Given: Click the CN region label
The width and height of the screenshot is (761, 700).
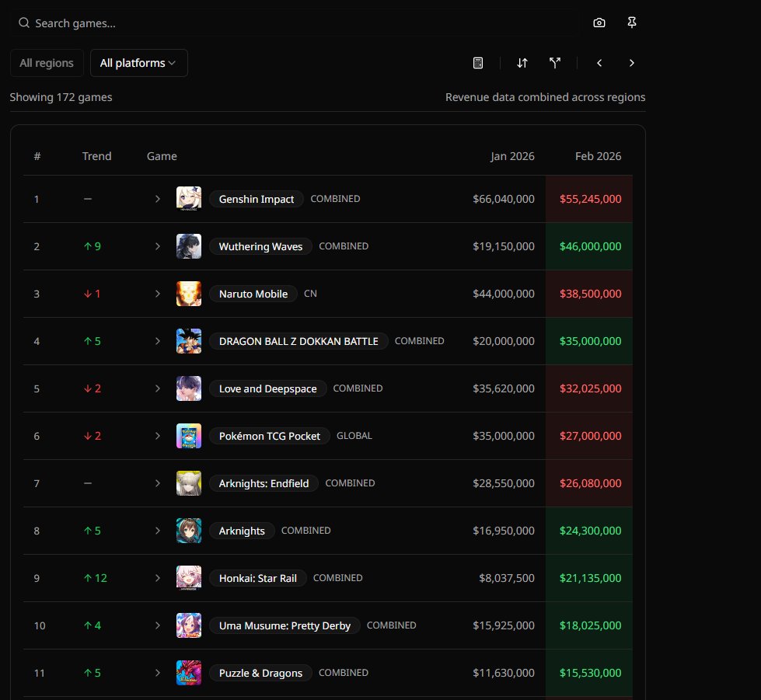Looking at the screenshot, I should (x=310, y=294).
